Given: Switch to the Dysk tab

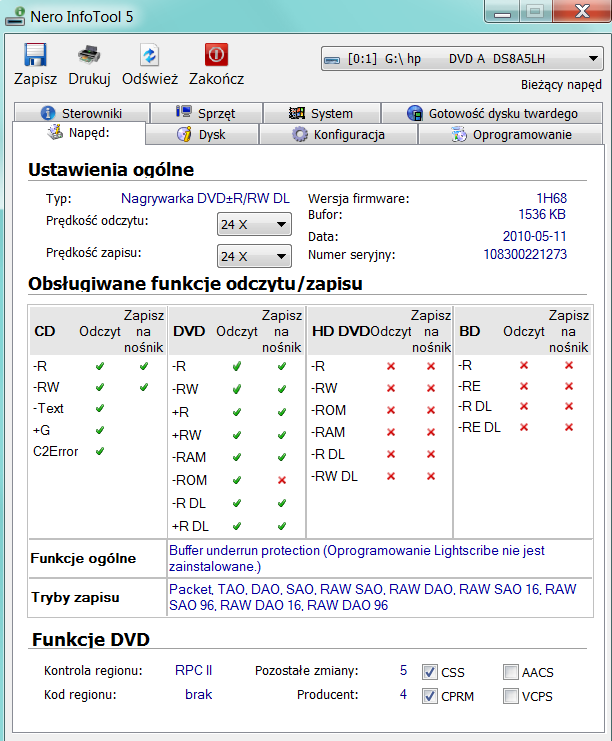Looking at the screenshot, I should (x=202, y=134).
